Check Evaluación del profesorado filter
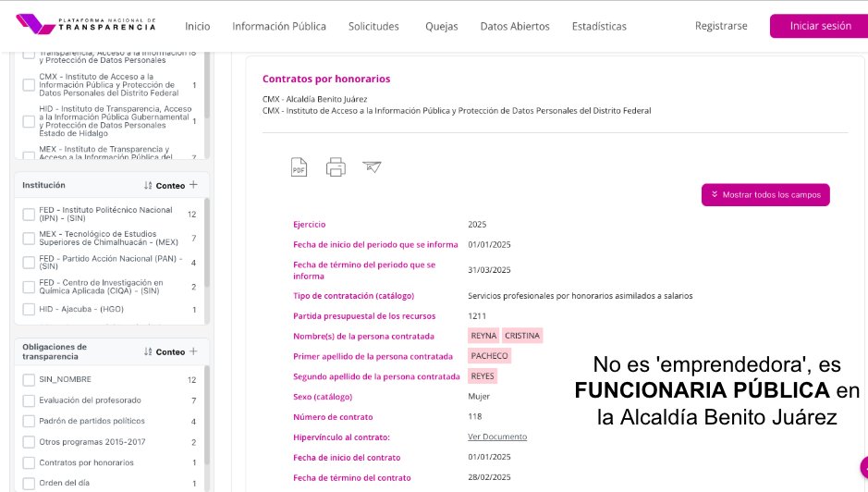Viewport: 868px width, 492px height. (29, 400)
